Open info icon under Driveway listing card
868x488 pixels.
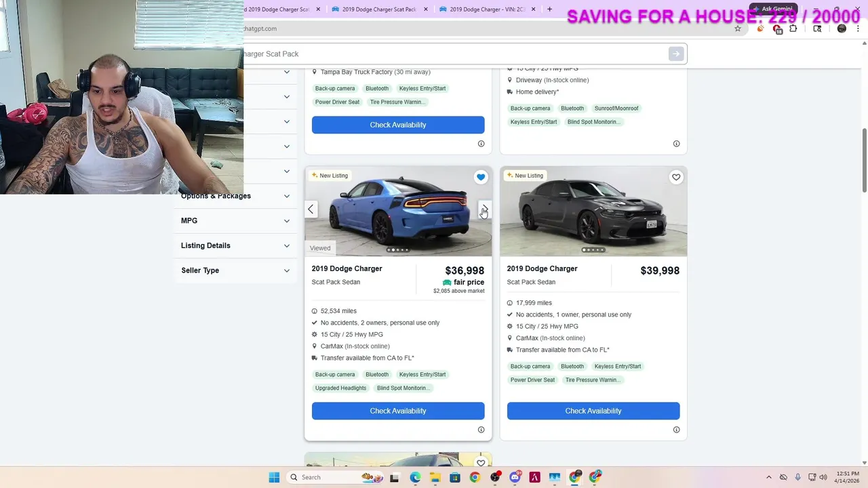[676, 144]
